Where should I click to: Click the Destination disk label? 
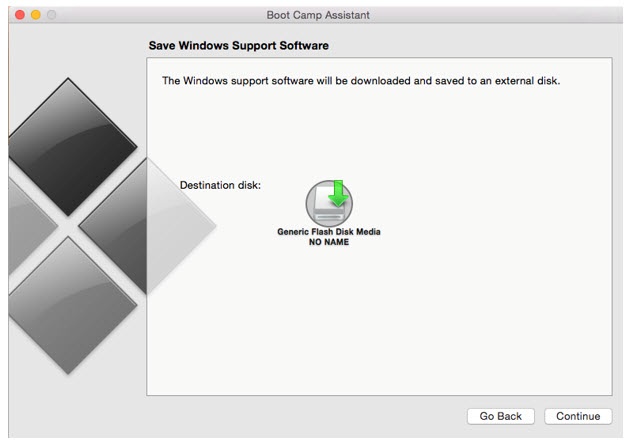(220, 185)
